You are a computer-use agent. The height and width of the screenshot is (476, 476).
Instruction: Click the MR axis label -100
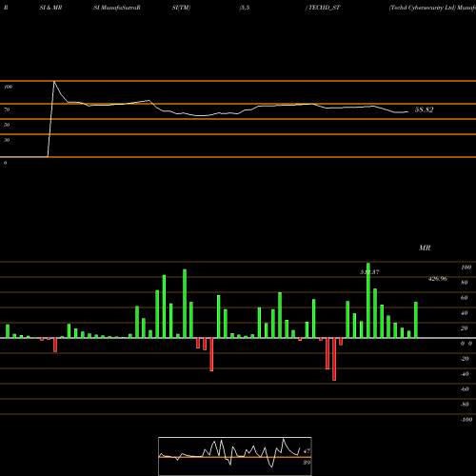click(466, 420)
